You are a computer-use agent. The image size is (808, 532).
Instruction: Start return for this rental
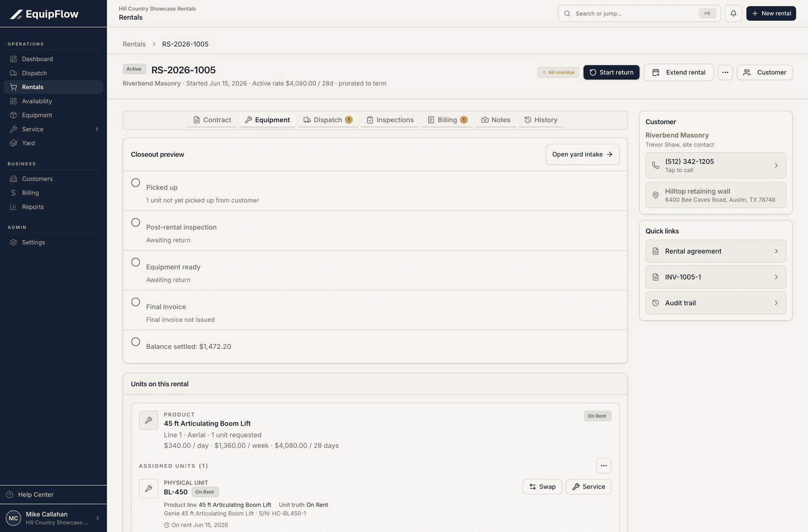611,72
